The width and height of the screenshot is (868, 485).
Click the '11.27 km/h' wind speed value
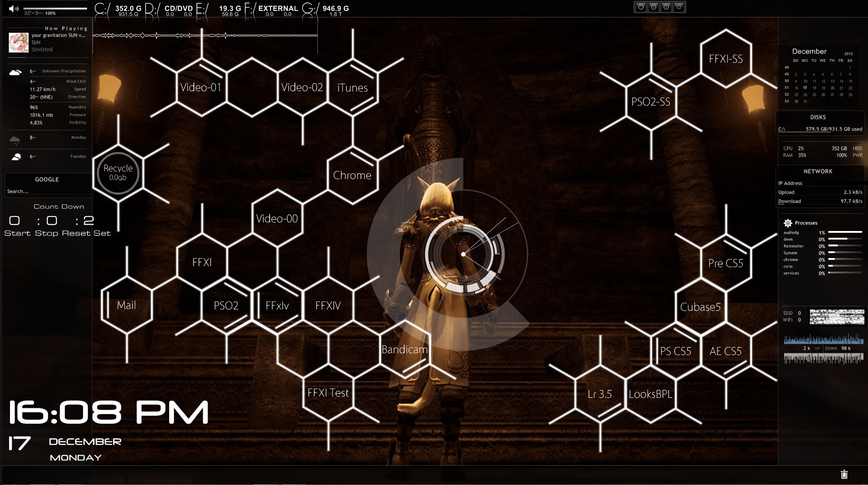tap(42, 89)
